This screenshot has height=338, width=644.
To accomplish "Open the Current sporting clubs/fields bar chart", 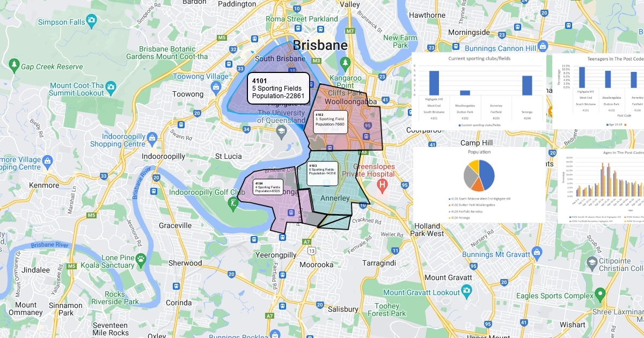I will point(479,90).
